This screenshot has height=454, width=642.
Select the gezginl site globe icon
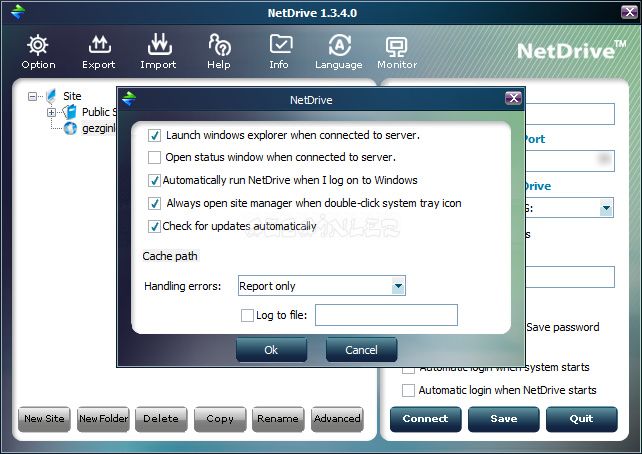(70, 128)
